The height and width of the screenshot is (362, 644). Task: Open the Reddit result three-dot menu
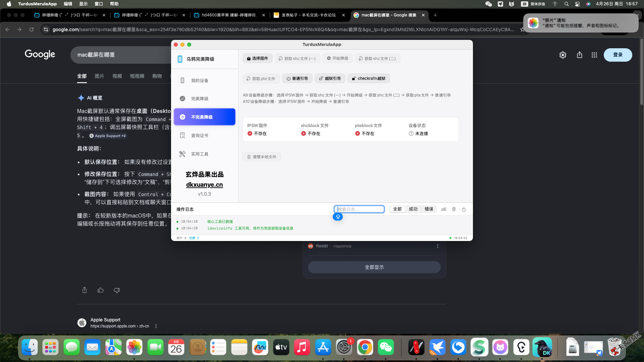437,246
